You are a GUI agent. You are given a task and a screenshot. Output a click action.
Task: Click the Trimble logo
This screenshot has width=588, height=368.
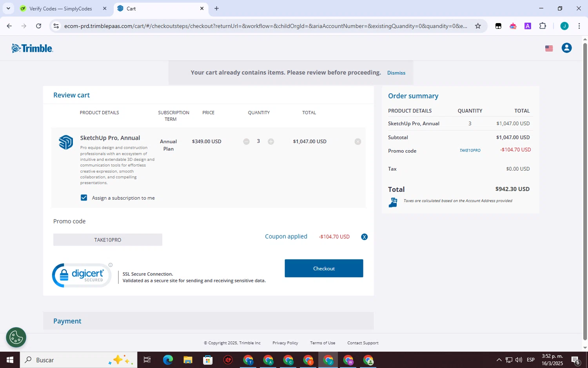pos(32,48)
